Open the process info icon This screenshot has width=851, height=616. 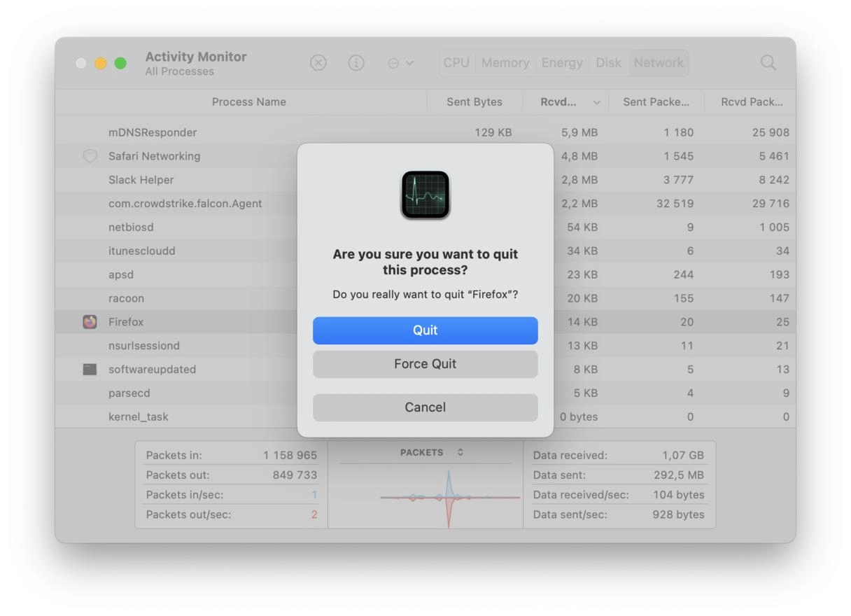[x=356, y=63]
